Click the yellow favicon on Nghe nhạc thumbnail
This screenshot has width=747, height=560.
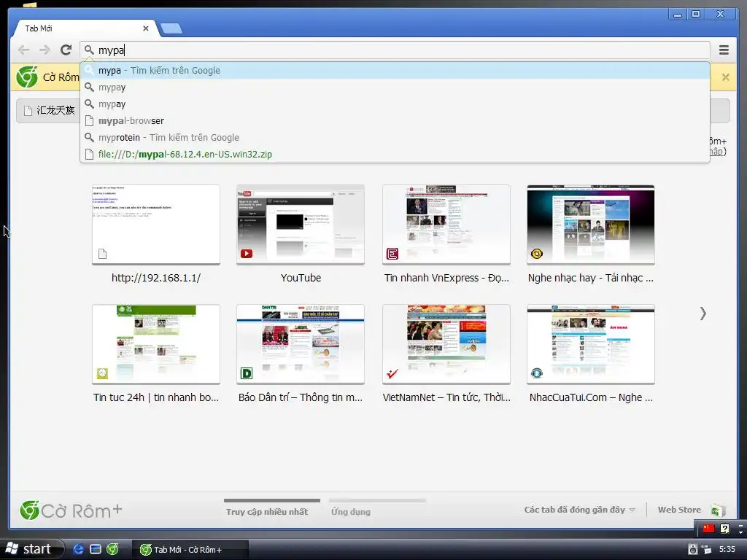click(536, 254)
